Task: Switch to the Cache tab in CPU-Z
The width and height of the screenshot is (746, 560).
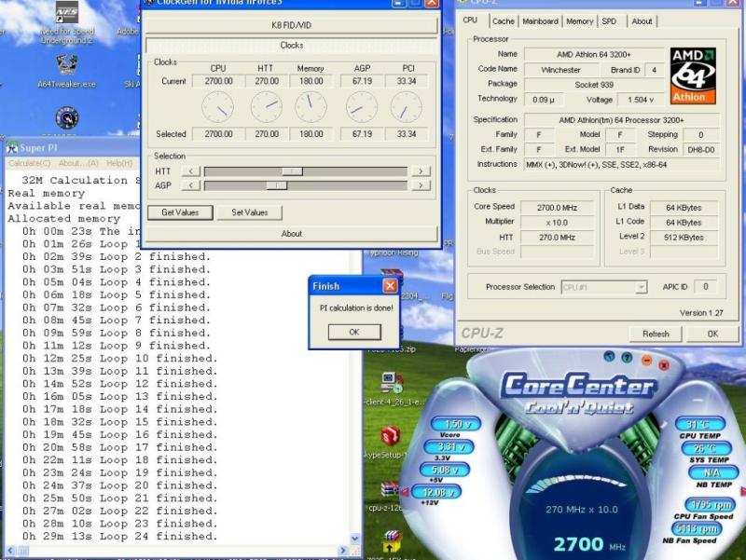Action: (x=503, y=21)
